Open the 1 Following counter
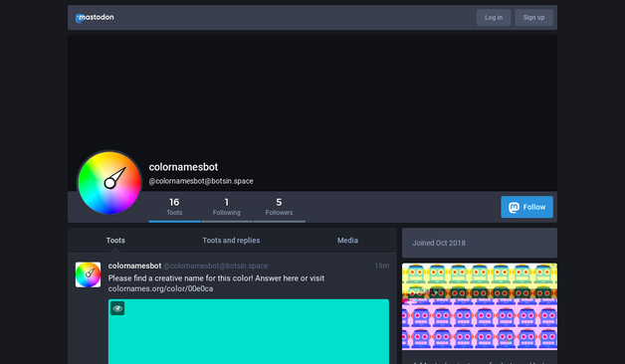625x364 pixels. tap(227, 207)
